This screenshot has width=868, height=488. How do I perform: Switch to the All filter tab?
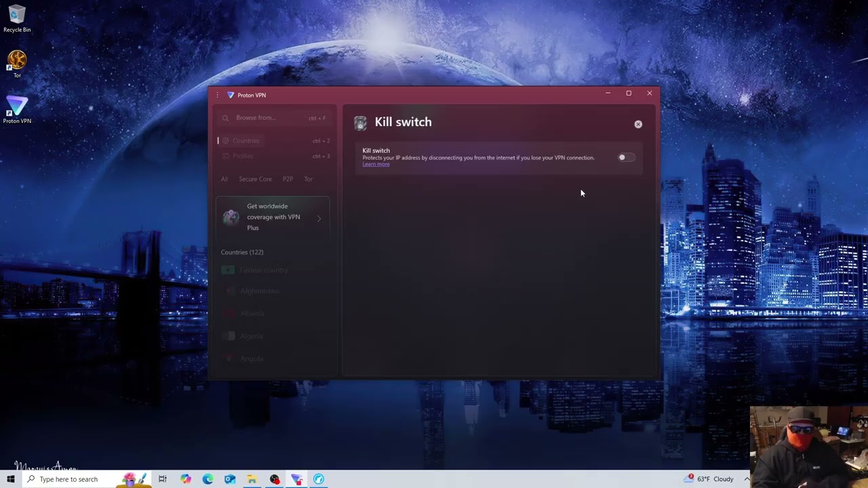point(224,179)
